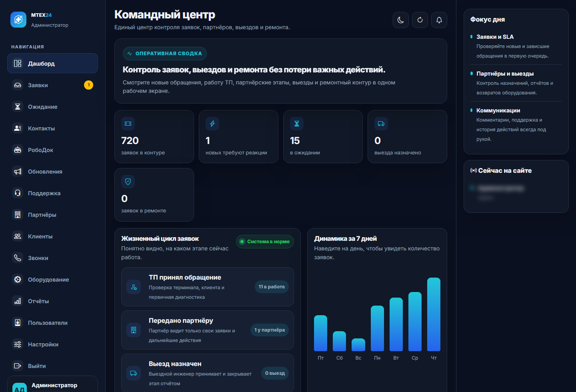The image size is (576, 392).
Task: Click Партнёры и выезды focus item
Action: coord(516,83)
